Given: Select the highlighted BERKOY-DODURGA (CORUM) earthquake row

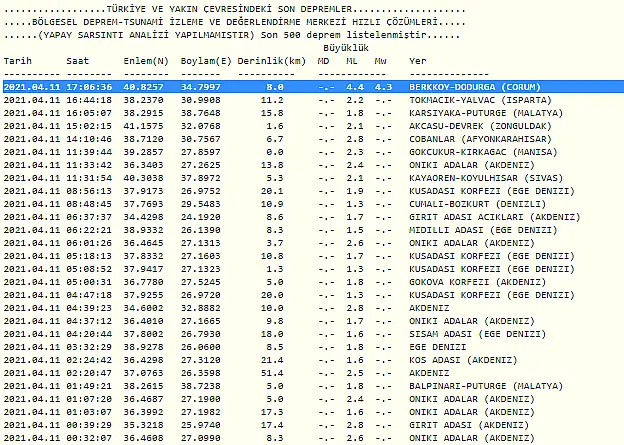Looking at the screenshot, I should tap(465, 88).
